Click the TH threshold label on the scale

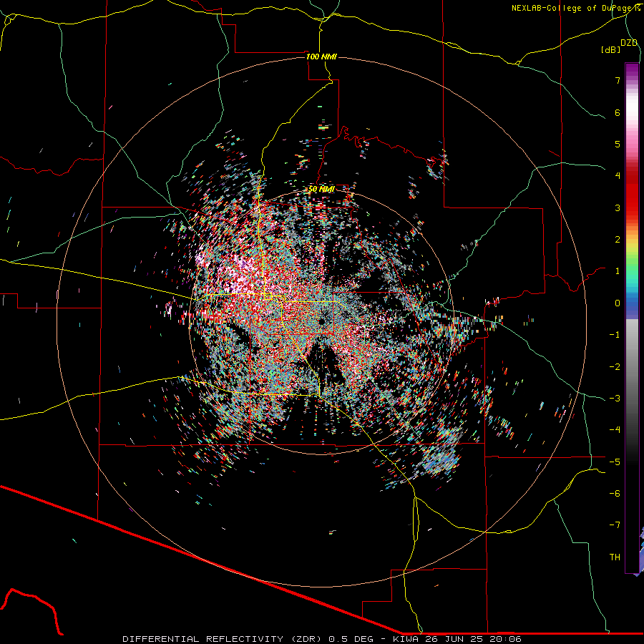click(615, 557)
